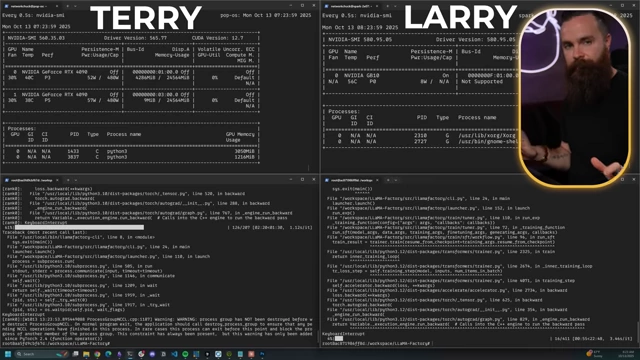The width and height of the screenshot is (640, 360).
Task: Open the Discord taskbar icon
Action: click(152, 354)
